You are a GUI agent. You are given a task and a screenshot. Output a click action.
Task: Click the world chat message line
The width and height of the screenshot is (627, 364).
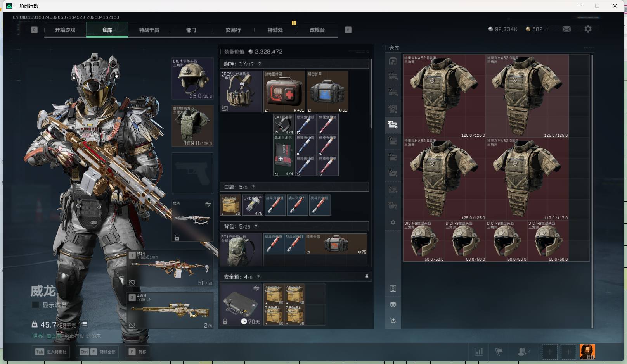point(66,336)
